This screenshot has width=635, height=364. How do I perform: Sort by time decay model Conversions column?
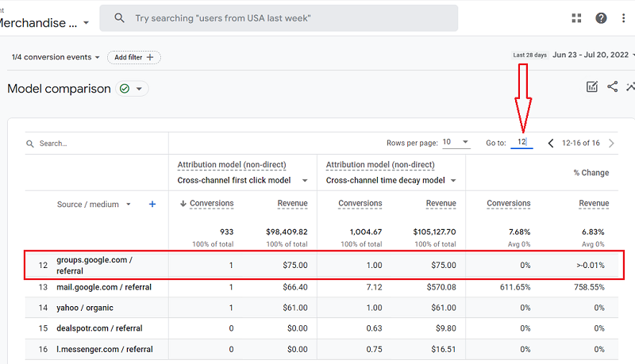click(x=360, y=204)
